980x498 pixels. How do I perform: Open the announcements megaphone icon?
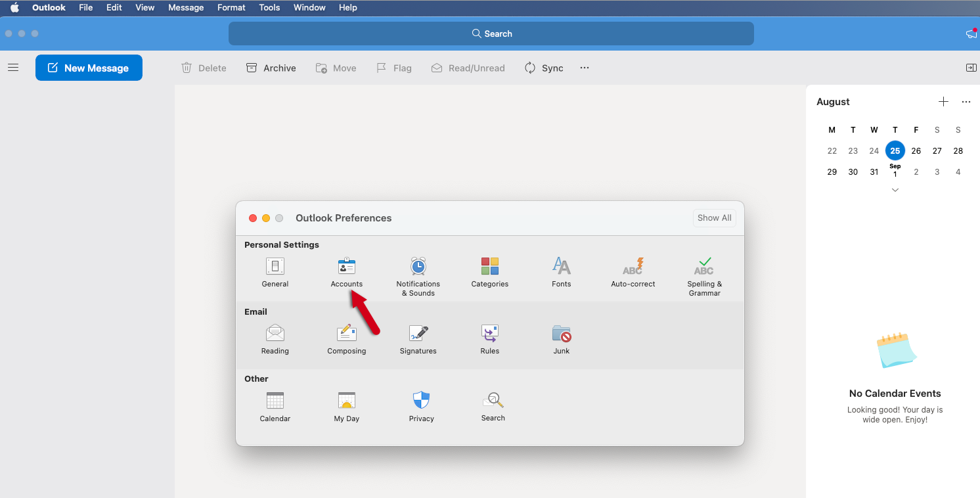(971, 34)
